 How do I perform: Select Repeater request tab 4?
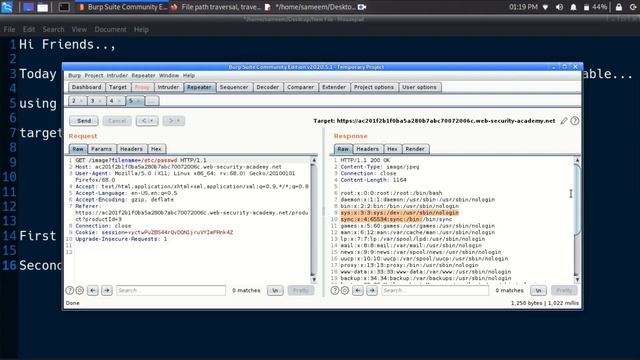[111, 101]
